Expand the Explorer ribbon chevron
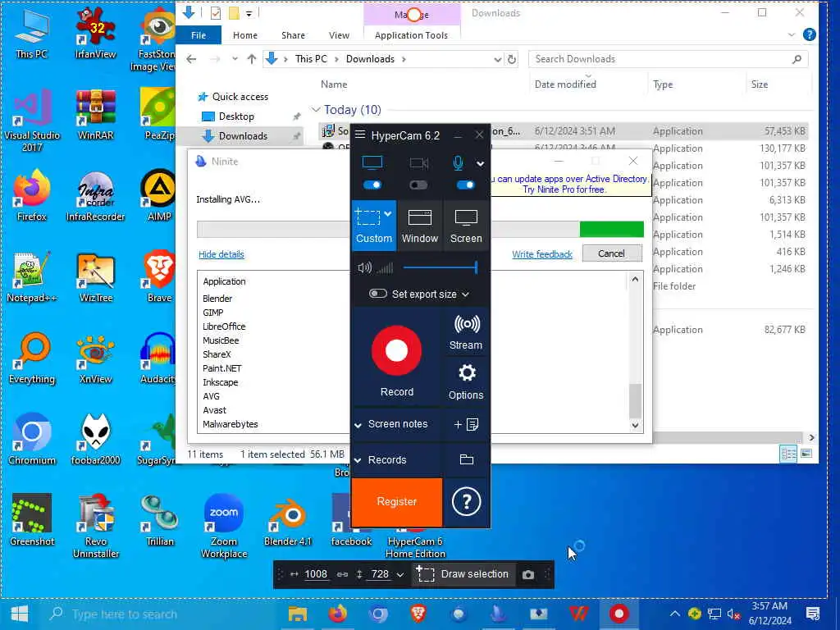 [792, 35]
